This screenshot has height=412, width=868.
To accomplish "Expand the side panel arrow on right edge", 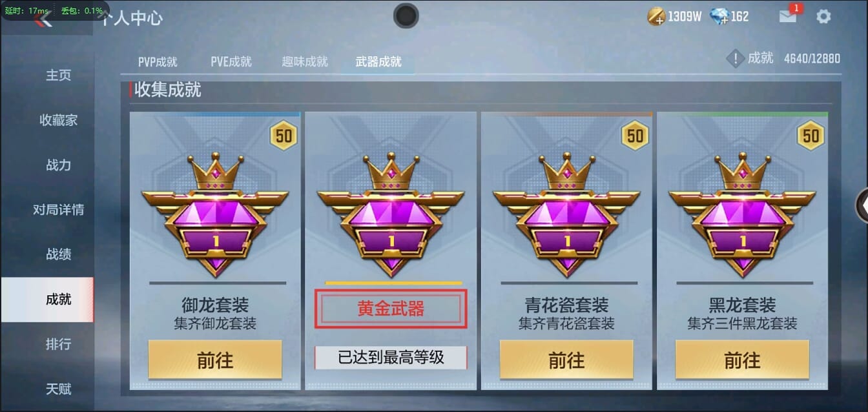I will (862, 206).
